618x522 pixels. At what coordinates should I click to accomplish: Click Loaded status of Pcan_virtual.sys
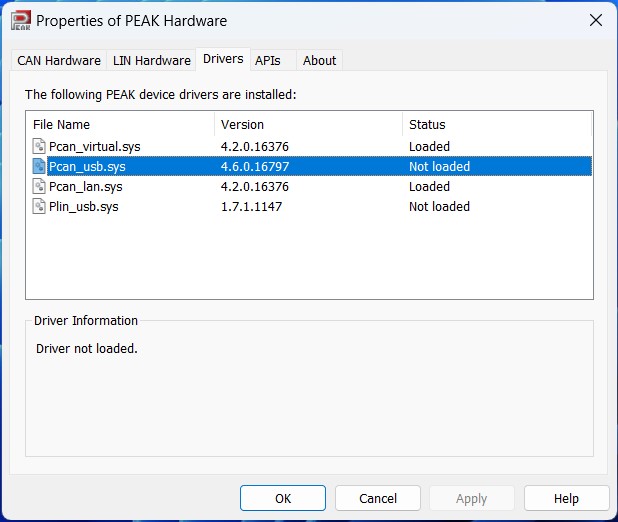point(429,146)
